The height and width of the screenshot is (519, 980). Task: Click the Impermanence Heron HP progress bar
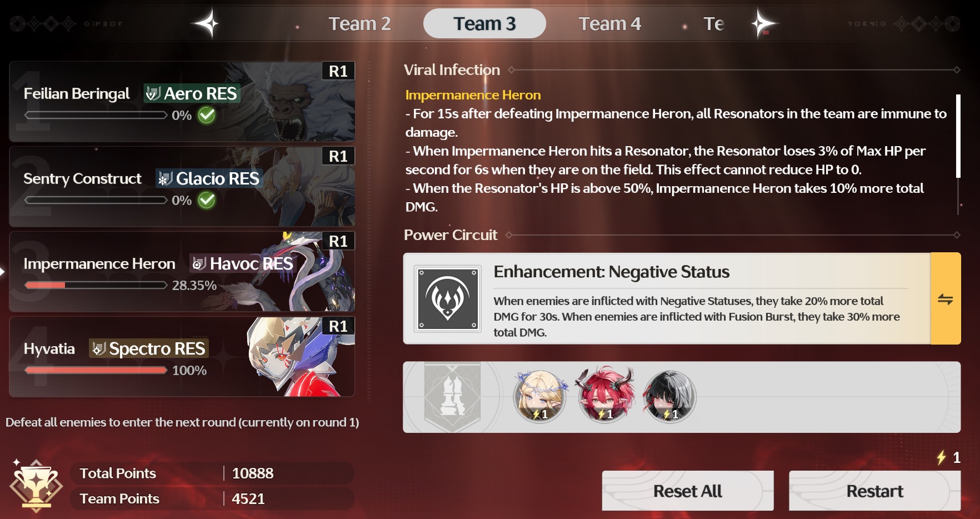96,285
